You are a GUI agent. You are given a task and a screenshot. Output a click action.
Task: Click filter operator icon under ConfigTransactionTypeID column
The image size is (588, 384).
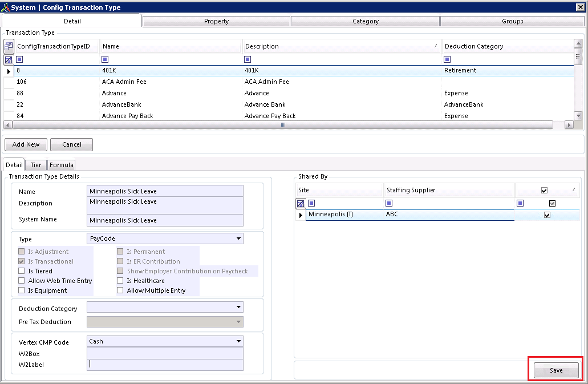(19, 59)
